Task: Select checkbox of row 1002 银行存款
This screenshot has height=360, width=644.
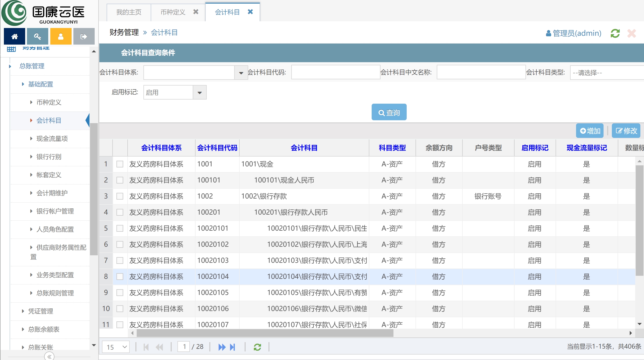Action: coord(120,196)
